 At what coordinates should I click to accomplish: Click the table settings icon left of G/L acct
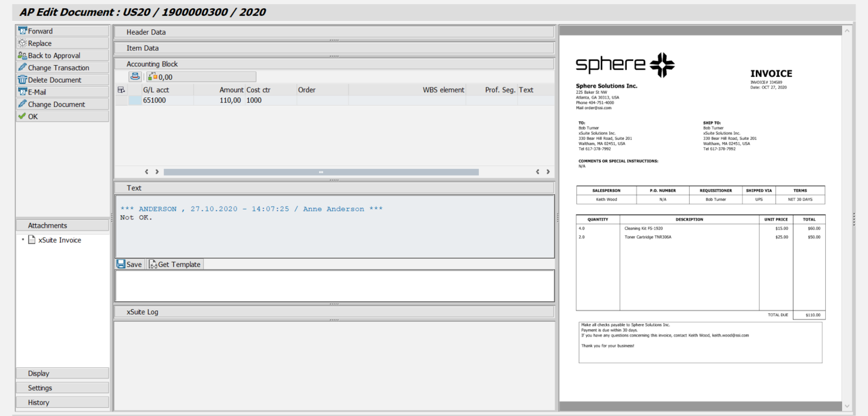121,90
